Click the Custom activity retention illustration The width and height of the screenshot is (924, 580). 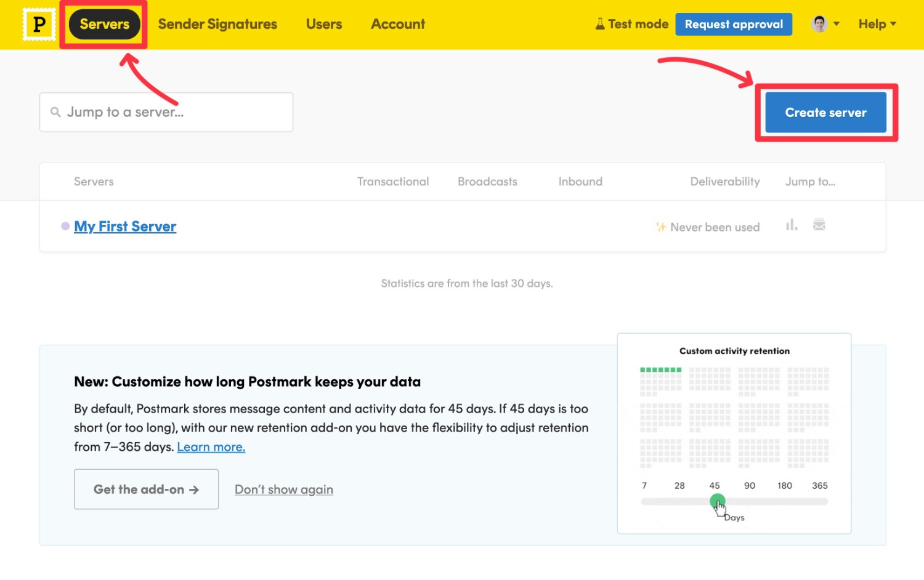pos(734,433)
